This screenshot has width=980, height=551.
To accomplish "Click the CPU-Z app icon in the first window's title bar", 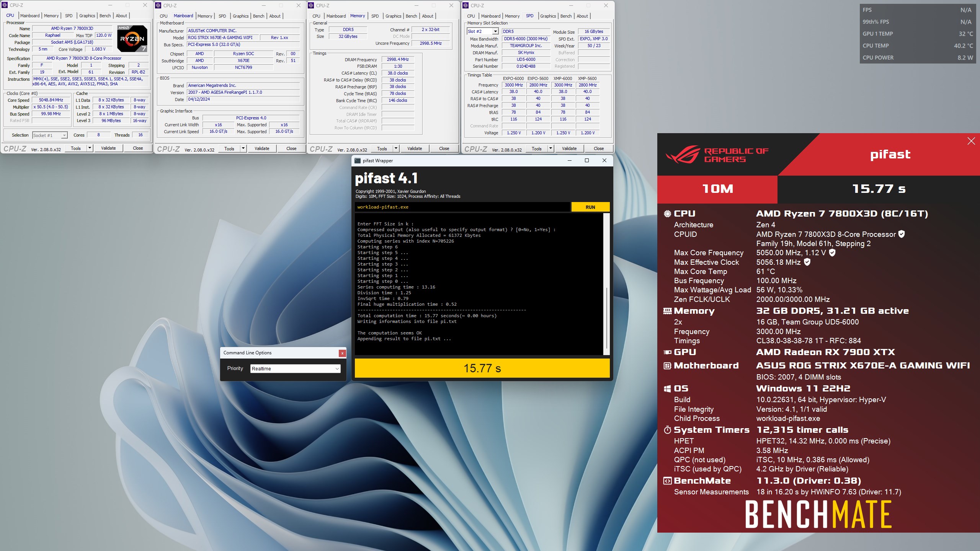I will tap(5, 5).
